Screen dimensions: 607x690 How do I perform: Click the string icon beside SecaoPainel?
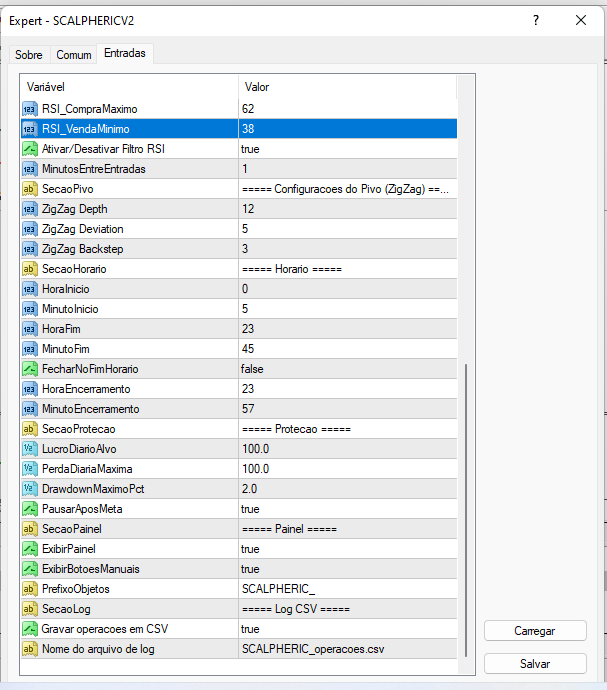tap(29, 529)
